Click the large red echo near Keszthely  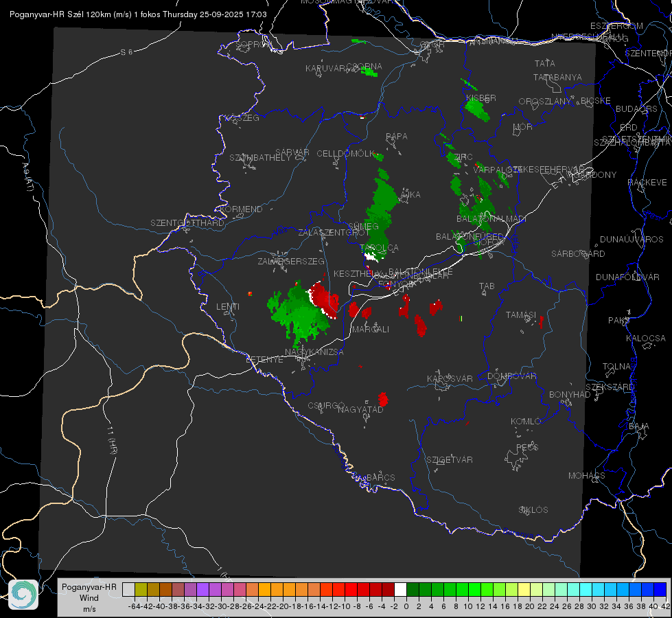point(323,299)
